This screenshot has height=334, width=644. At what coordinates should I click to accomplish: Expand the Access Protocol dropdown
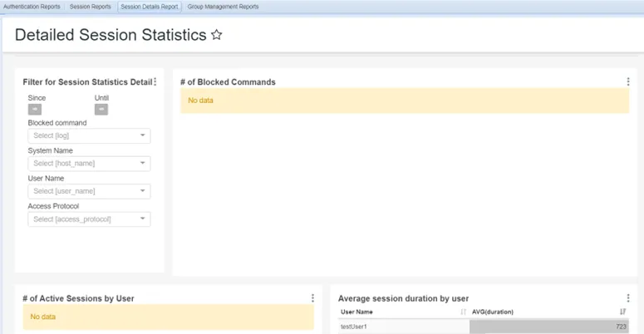(x=89, y=219)
